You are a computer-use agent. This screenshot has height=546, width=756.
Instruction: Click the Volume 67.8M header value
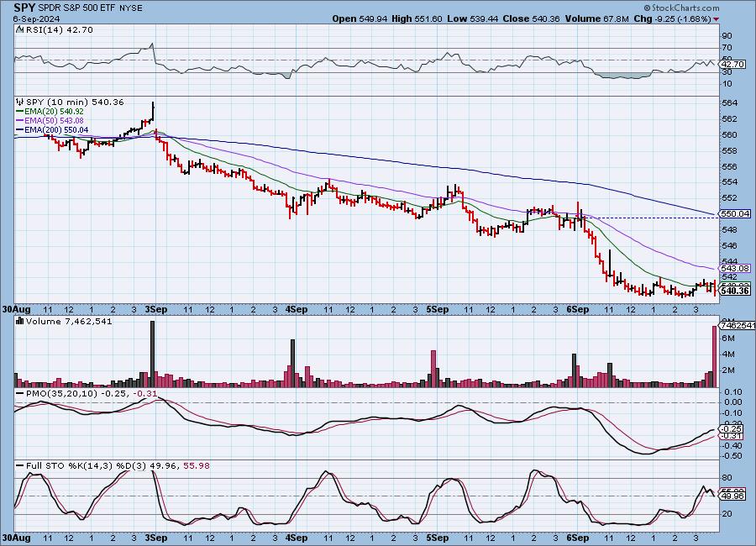597,18
